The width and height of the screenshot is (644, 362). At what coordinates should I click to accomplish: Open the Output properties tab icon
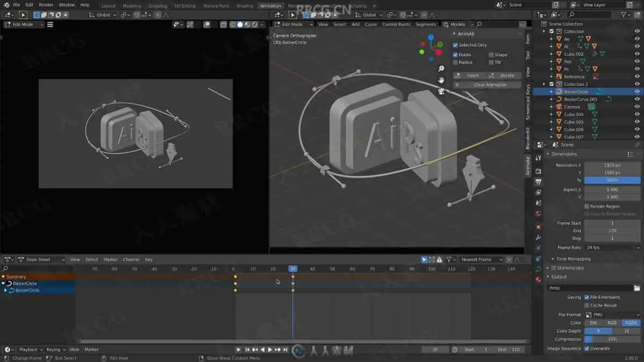(538, 182)
